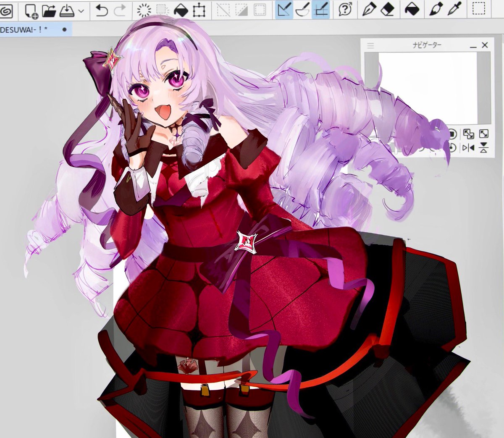Close the Navigator palette
The image size is (504, 438).
tap(485, 45)
